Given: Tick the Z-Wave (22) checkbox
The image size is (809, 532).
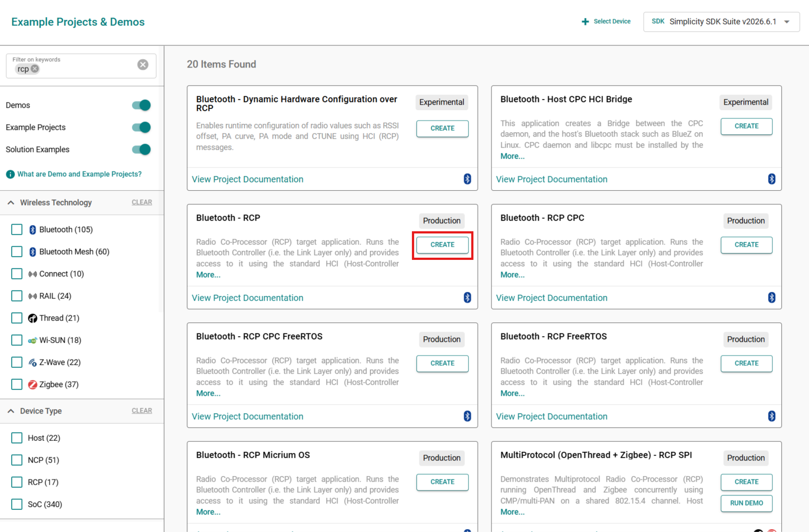Looking at the screenshot, I should click(x=17, y=362).
